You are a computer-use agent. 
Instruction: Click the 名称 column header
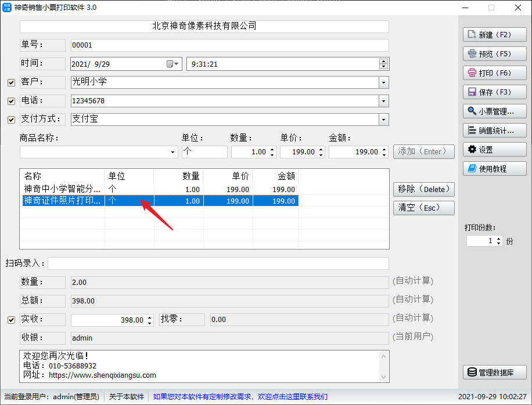coord(63,176)
